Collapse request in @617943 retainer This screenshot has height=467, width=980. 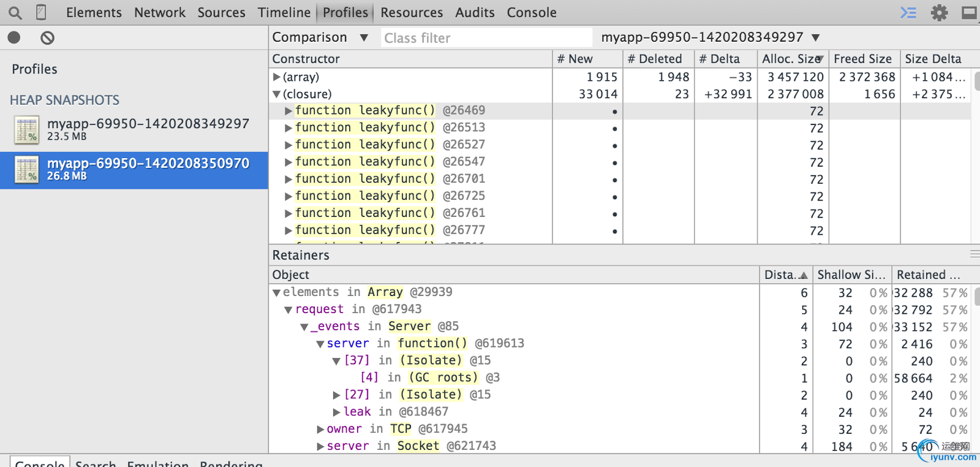[x=288, y=310]
